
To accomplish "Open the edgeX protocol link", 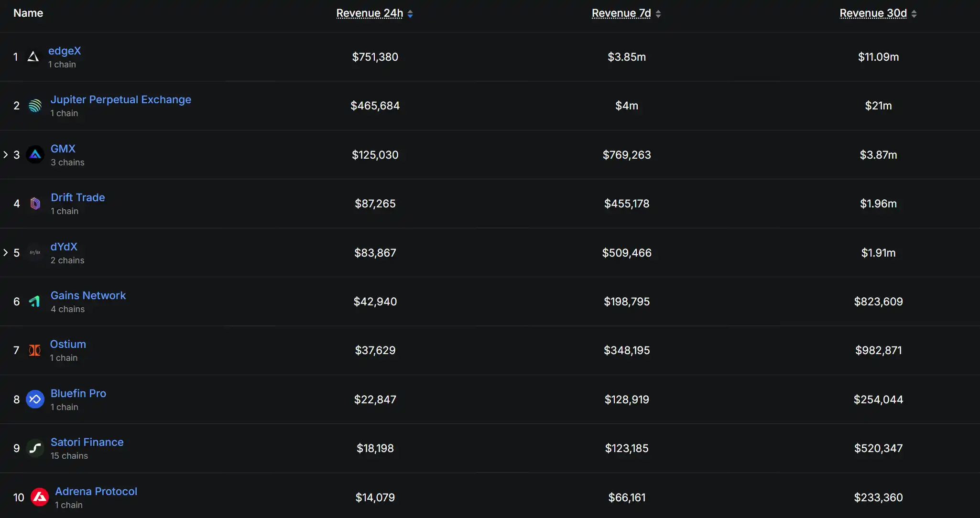I will click(65, 51).
